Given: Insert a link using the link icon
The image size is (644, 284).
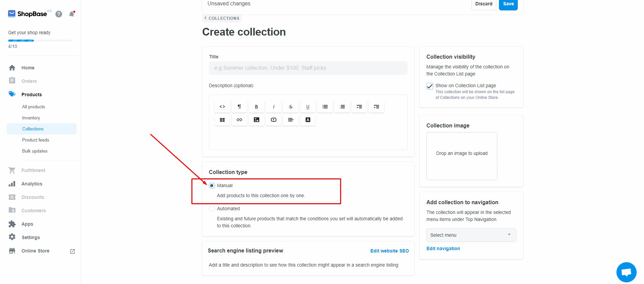Looking at the screenshot, I should click(239, 120).
